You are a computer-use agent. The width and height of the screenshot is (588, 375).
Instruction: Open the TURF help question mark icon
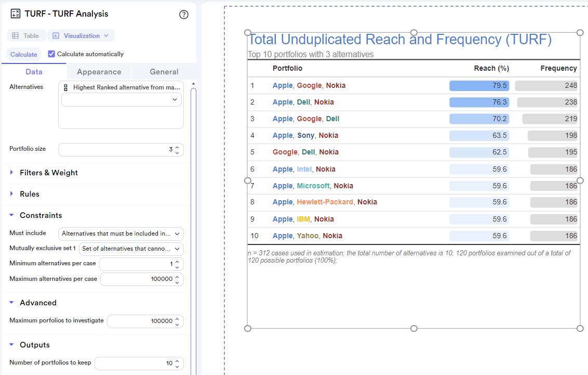click(184, 15)
